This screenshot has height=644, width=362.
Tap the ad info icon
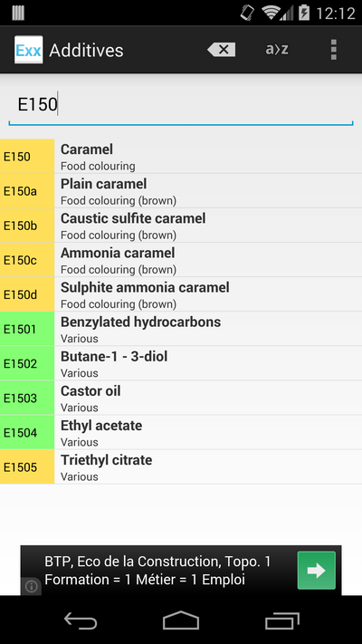coord(31,587)
